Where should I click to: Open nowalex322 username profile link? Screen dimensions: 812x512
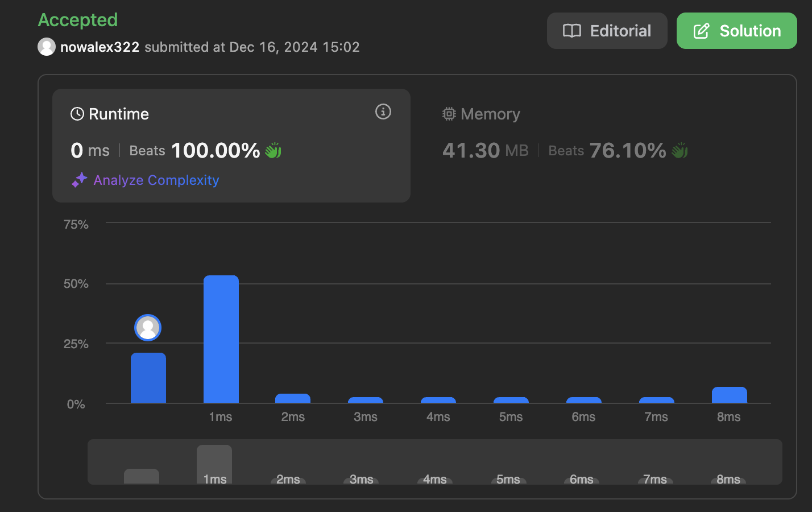click(x=100, y=47)
